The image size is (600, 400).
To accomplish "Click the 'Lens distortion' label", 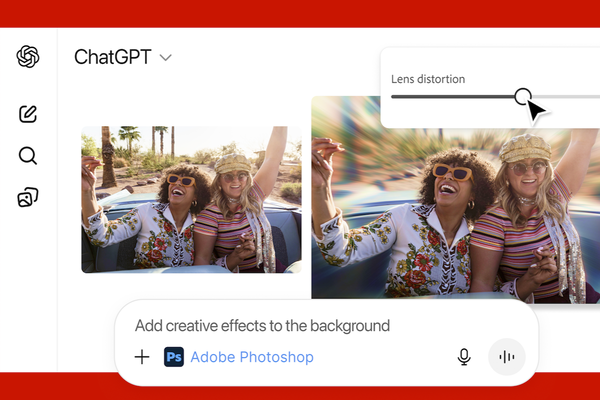I will point(428,79).
